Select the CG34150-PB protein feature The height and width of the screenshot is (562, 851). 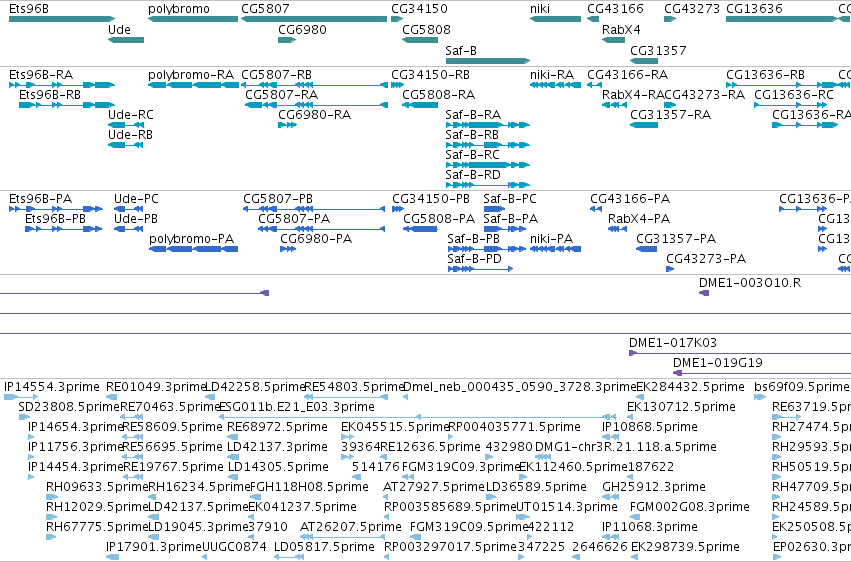[x=398, y=209]
